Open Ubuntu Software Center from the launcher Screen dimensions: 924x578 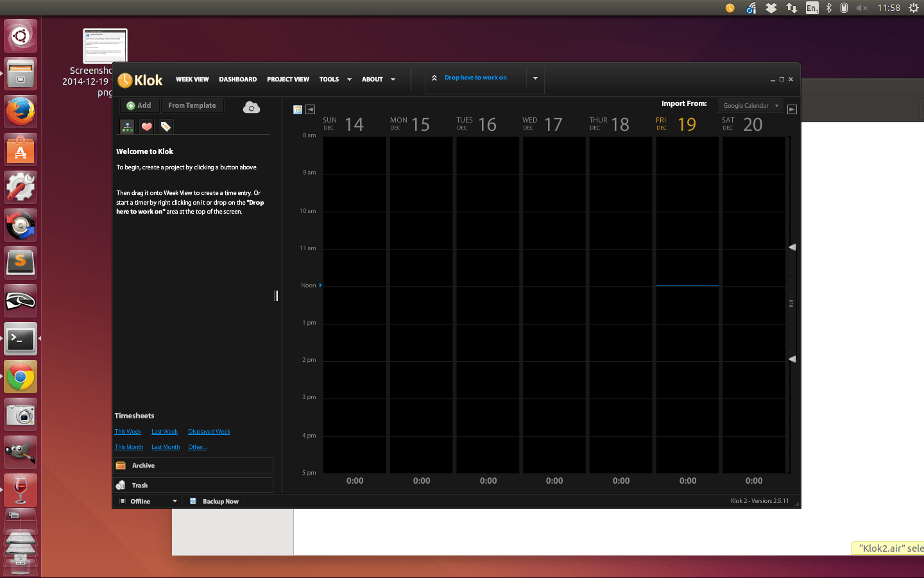21,149
